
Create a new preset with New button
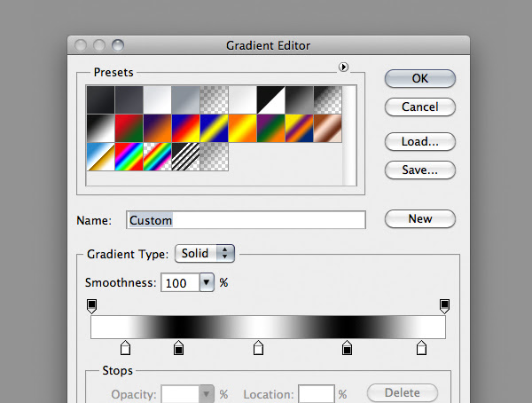[420, 219]
